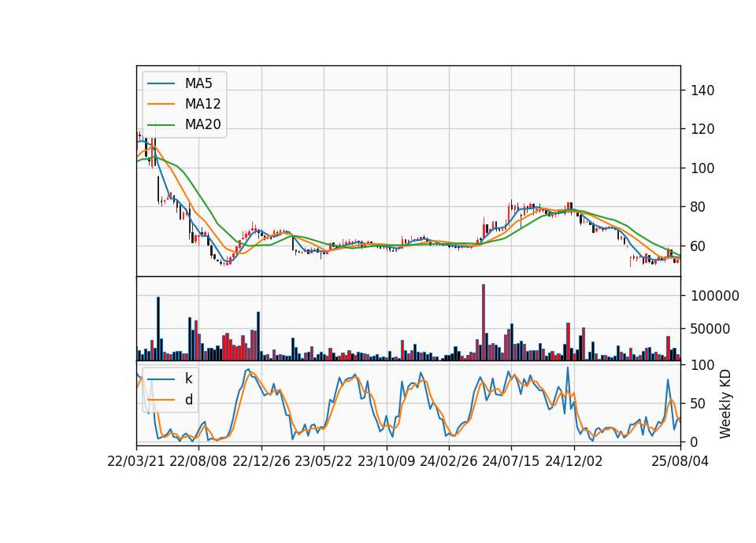This screenshot has width=756, height=543.
Task: Click the 24/07/15 date tick label
Action: pyautogui.click(x=511, y=461)
